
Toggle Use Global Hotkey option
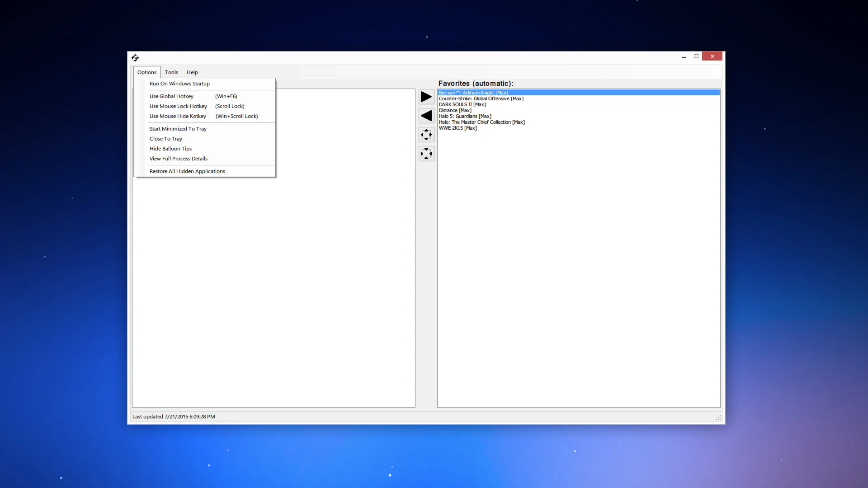click(x=171, y=96)
